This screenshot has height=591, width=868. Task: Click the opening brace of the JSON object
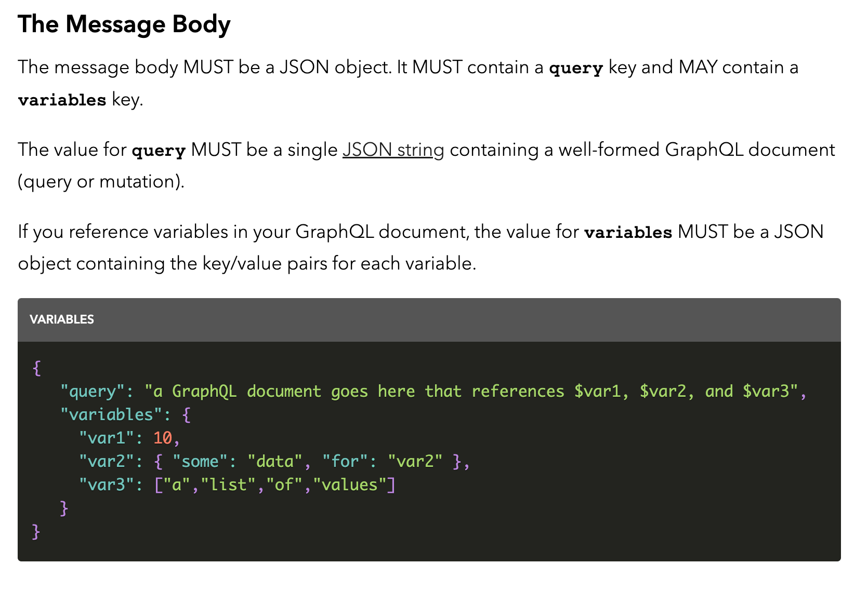tap(36, 367)
